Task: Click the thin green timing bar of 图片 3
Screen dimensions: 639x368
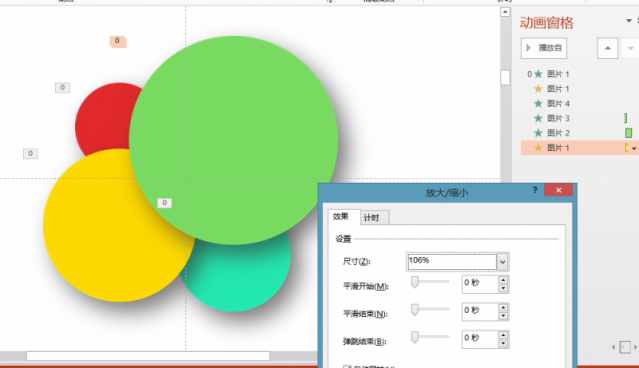Action: [626, 118]
